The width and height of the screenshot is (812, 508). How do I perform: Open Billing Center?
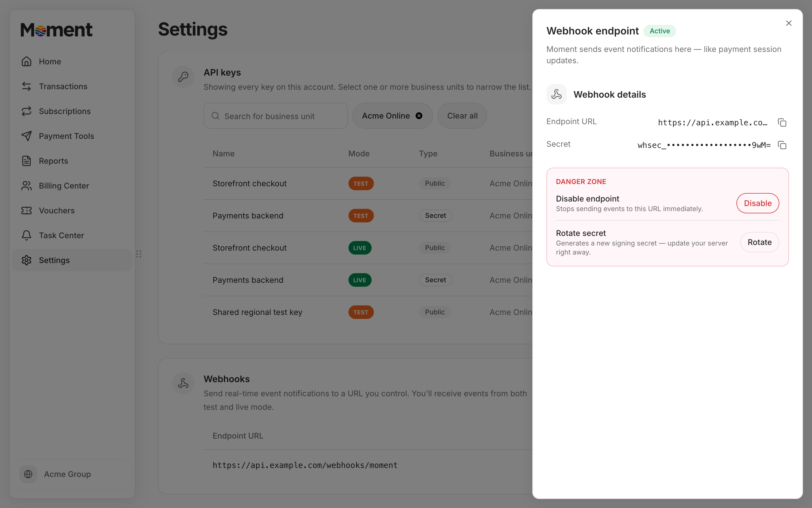pos(72,186)
